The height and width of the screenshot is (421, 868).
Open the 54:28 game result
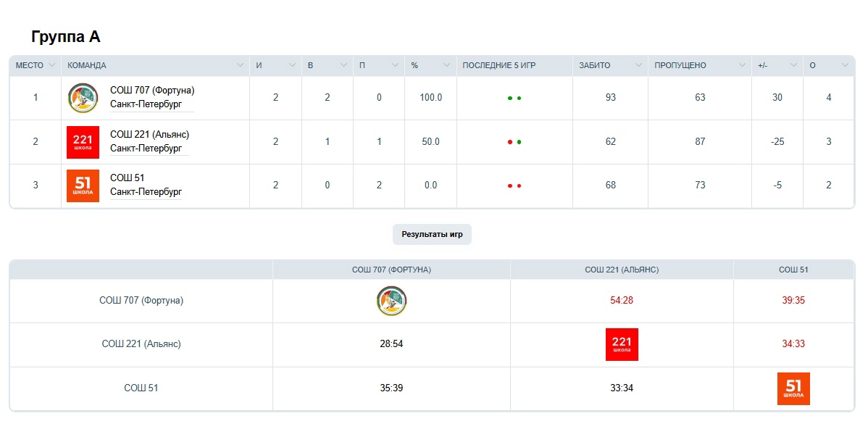[622, 301]
